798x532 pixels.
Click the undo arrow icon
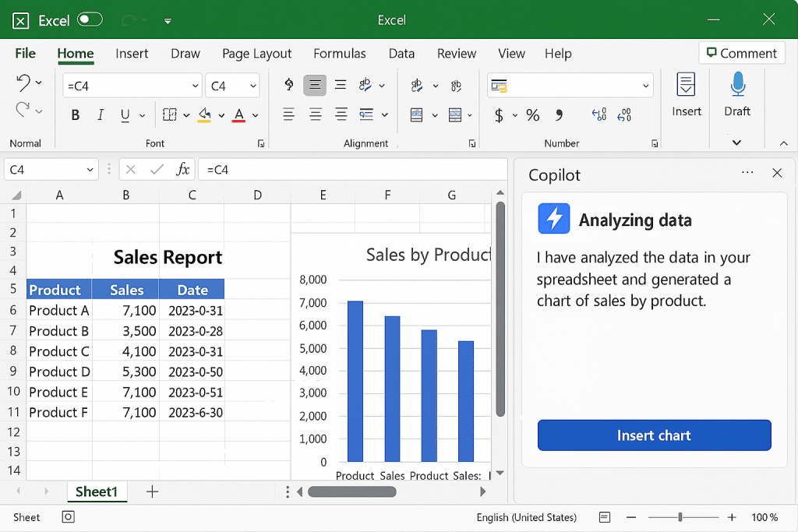click(23, 83)
